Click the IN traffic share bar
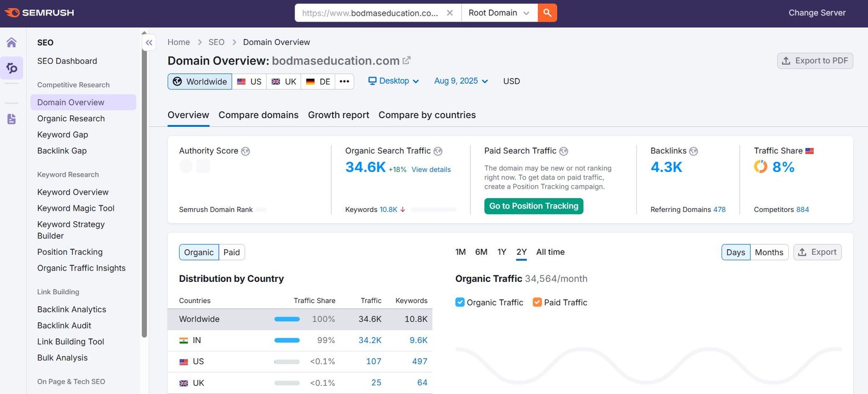This screenshot has width=868, height=394. 287,340
